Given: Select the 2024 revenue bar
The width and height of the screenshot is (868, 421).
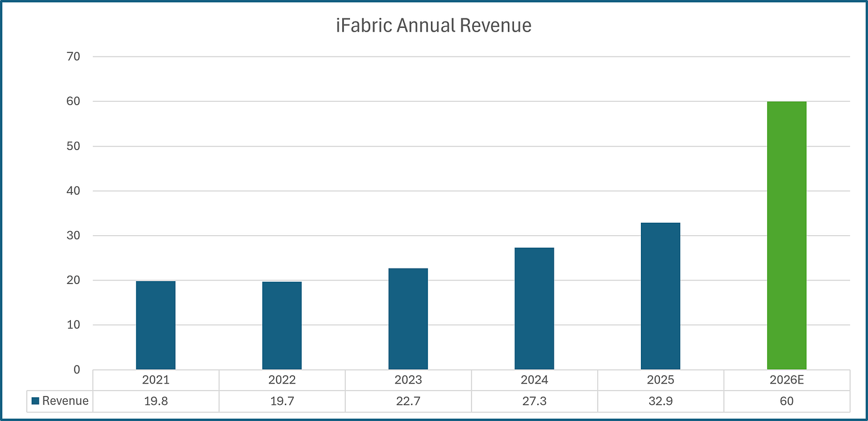Looking at the screenshot, I should click(534, 308).
